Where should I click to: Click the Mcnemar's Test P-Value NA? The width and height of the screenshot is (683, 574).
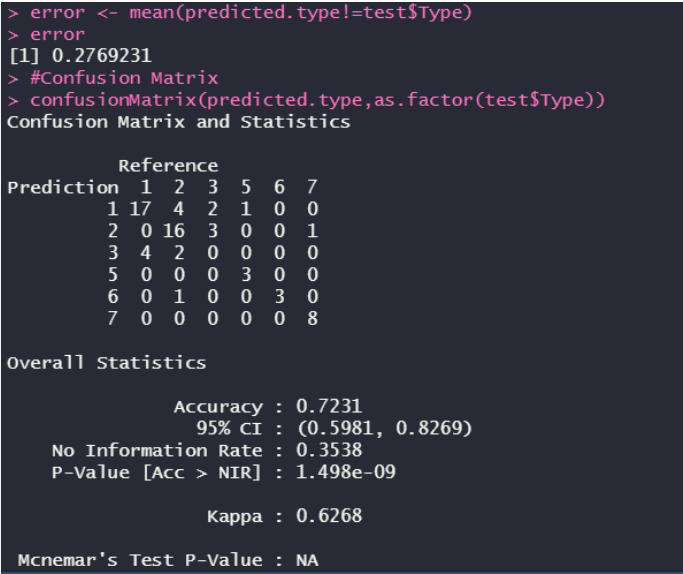(307, 560)
